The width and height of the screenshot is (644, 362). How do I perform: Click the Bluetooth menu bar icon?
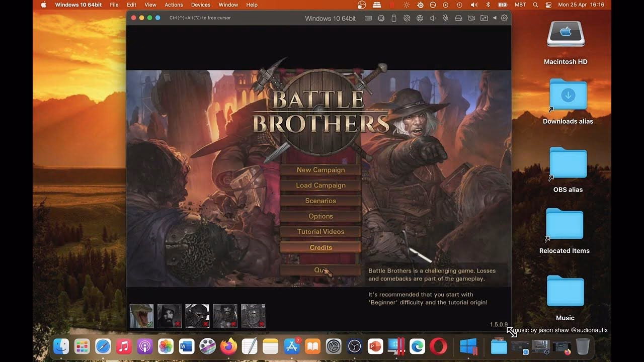coord(488,5)
